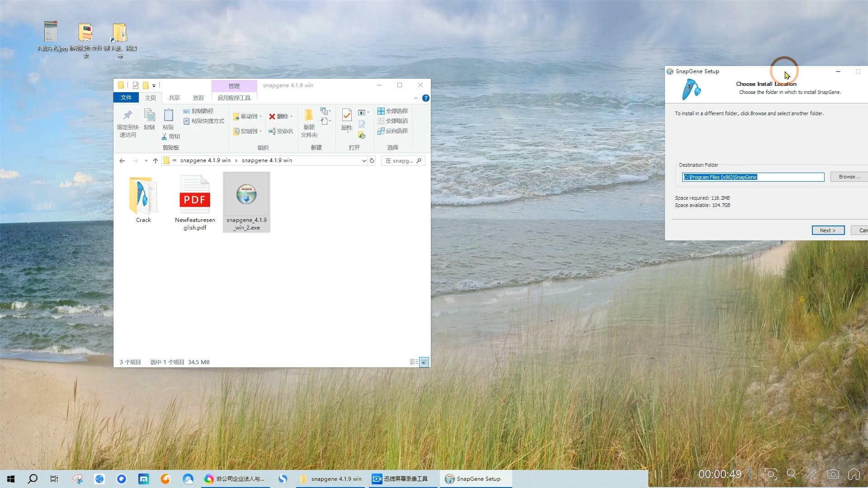
Task: Create a New folder (新建文件夹)
Action: pyautogui.click(x=309, y=123)
